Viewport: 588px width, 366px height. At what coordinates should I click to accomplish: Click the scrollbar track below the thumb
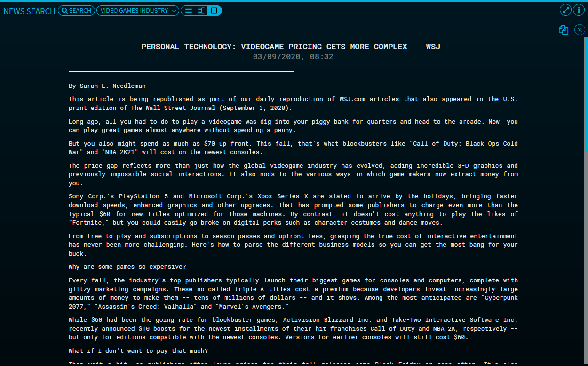coord(586,258)
